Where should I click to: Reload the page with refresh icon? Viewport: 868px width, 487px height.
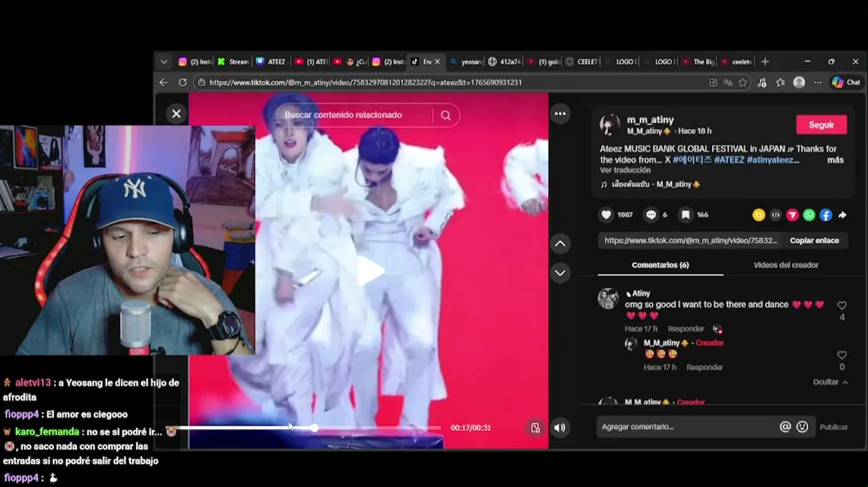coord(183,83)
